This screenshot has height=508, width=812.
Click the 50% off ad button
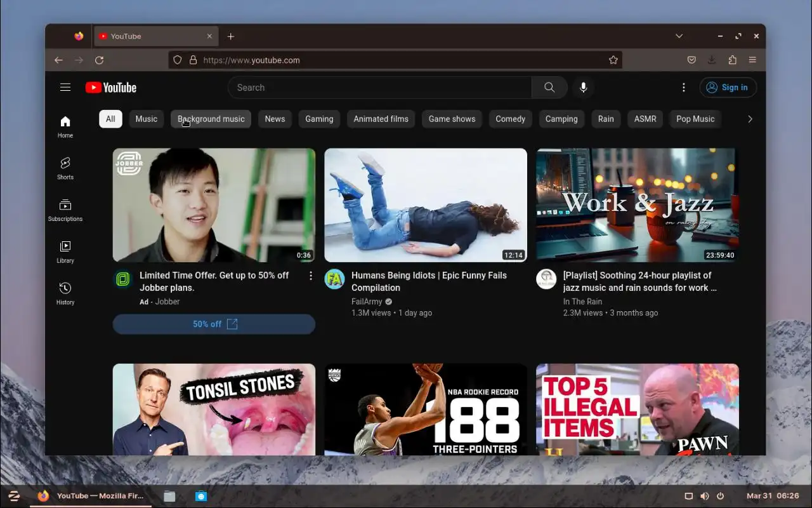214,324
